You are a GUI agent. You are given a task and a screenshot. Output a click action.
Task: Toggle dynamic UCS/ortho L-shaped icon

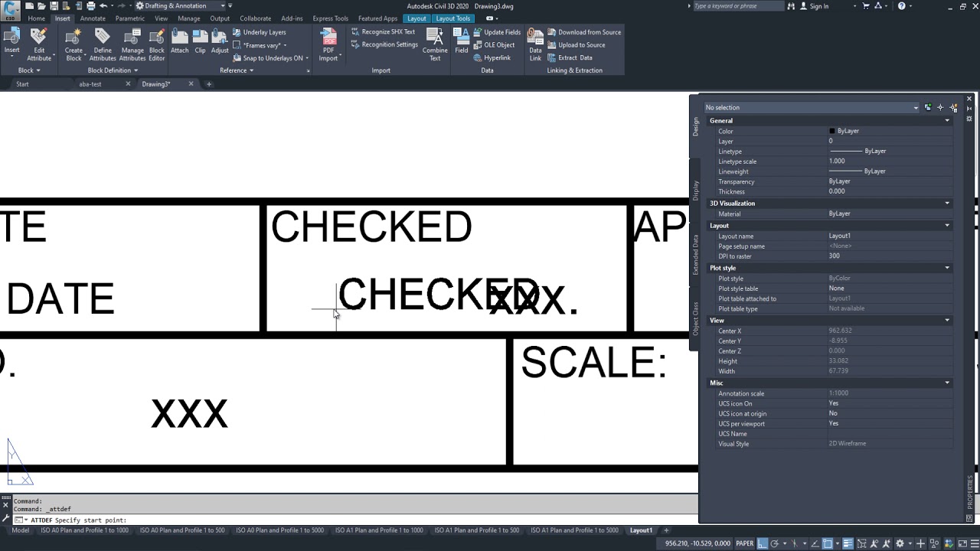[763, 543]
